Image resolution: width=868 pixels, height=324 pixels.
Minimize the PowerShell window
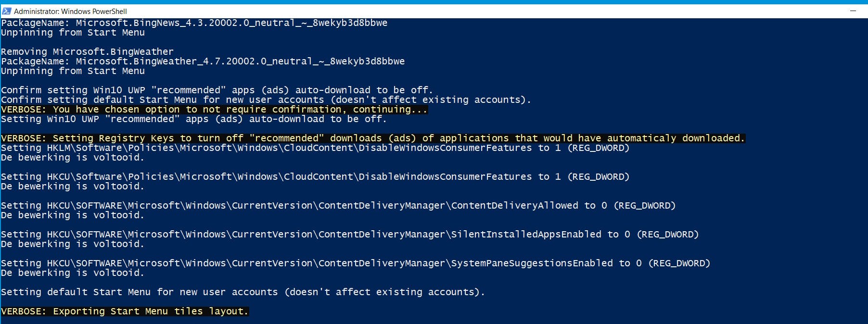click(x=853, y=11)
